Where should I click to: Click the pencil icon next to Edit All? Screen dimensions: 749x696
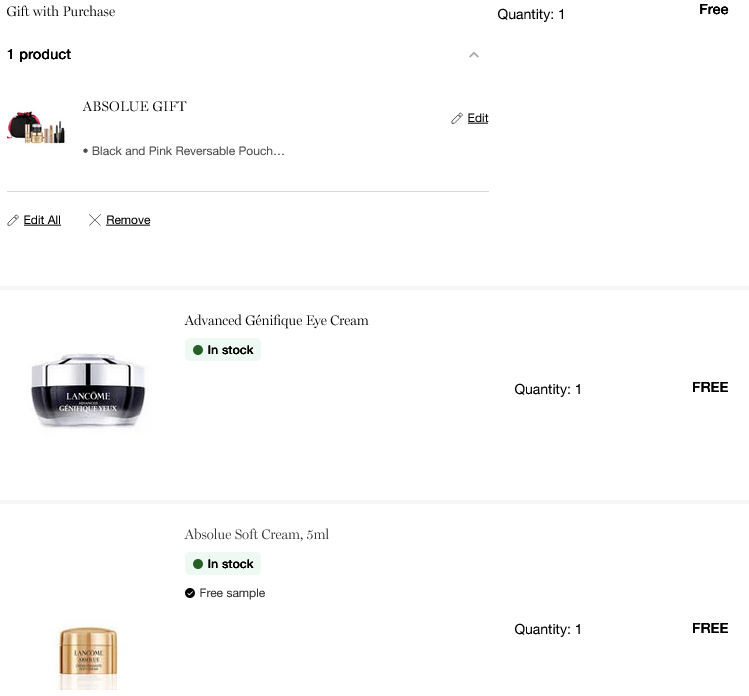(13, 220)
